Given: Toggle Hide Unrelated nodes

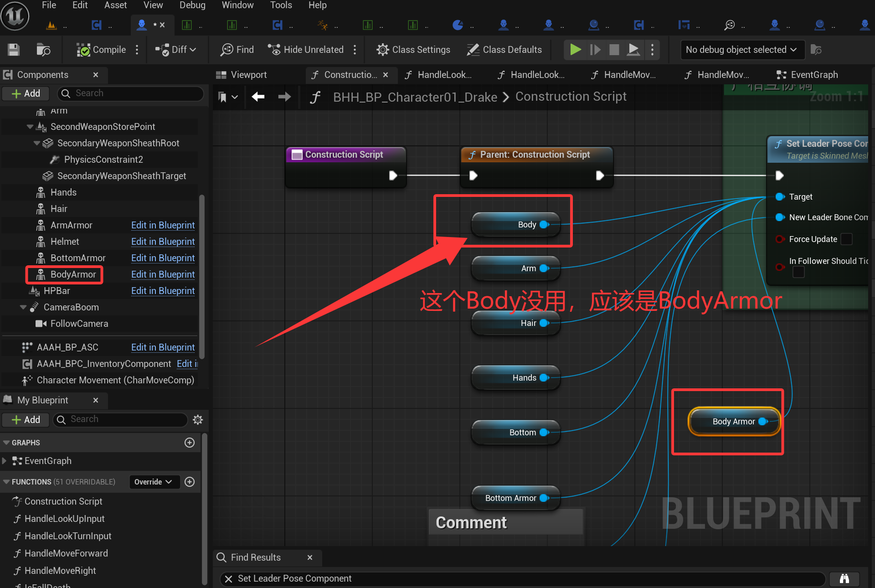Looking at the screenshot, I should coord(305,50).
